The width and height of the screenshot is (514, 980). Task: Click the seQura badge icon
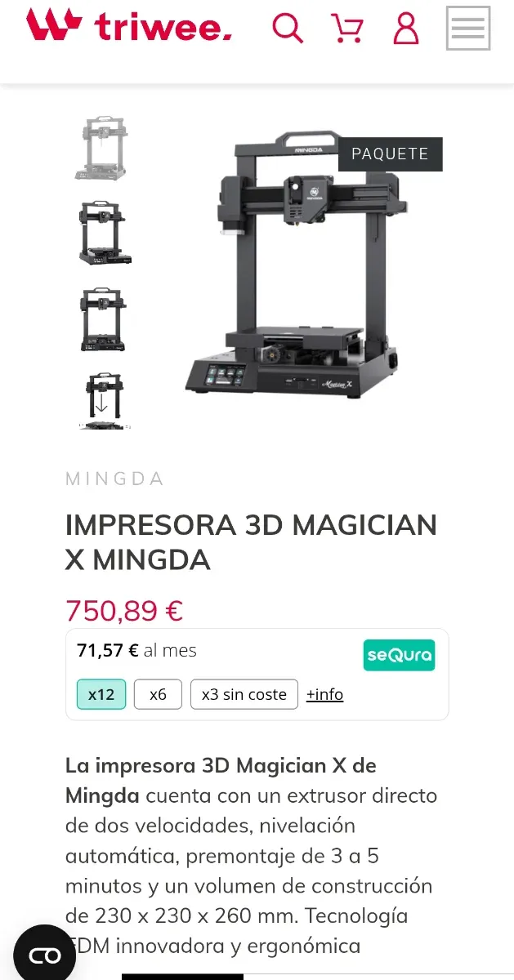(399, 655)
